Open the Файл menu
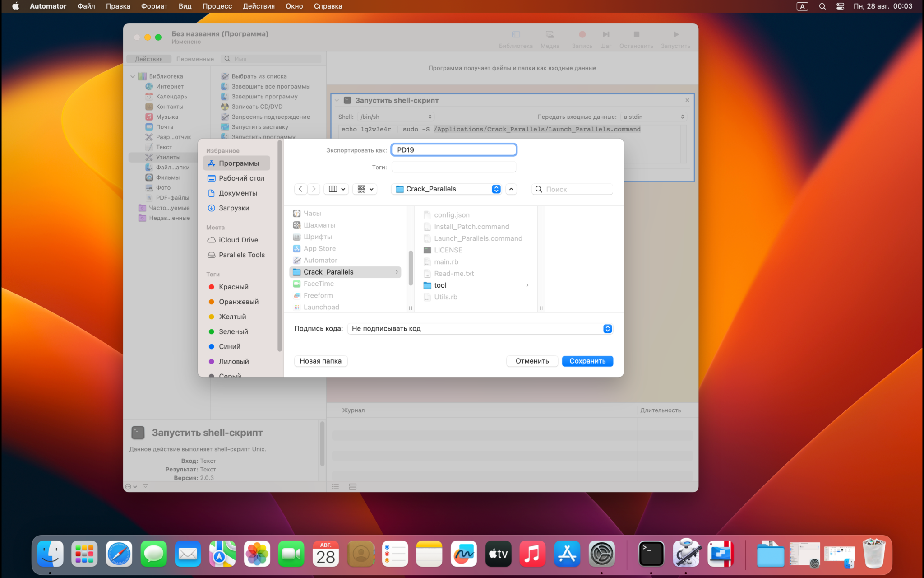Image resolution: width=924 pixels, height=578 pixels. (86, 6)
